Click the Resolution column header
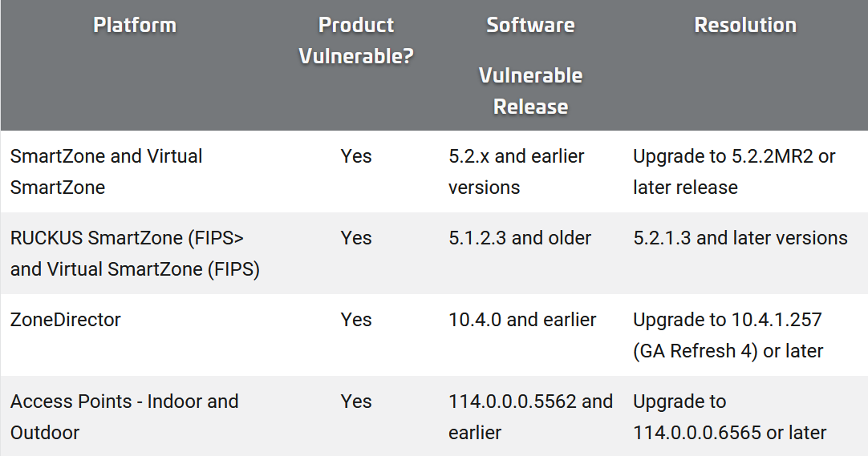 point(745,25)
